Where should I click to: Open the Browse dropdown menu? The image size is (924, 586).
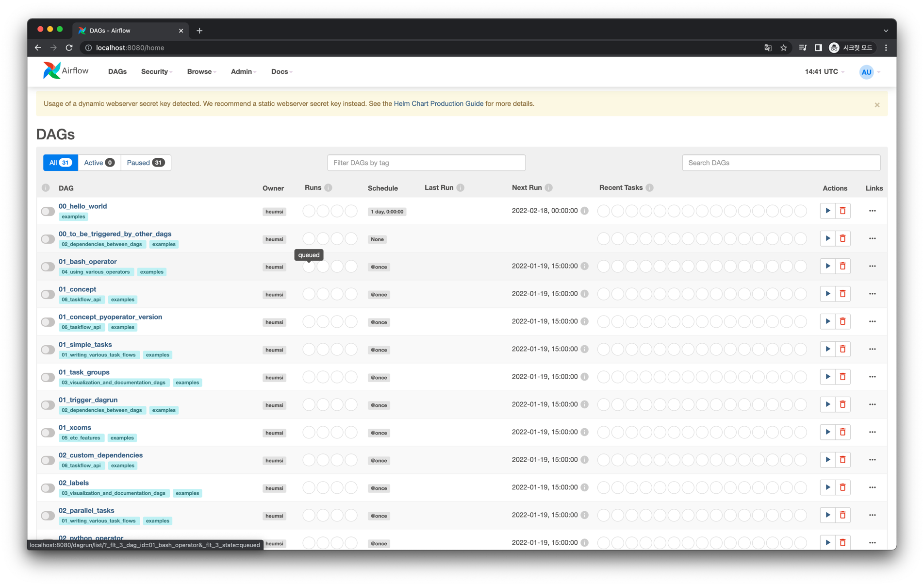click(201, 71)
